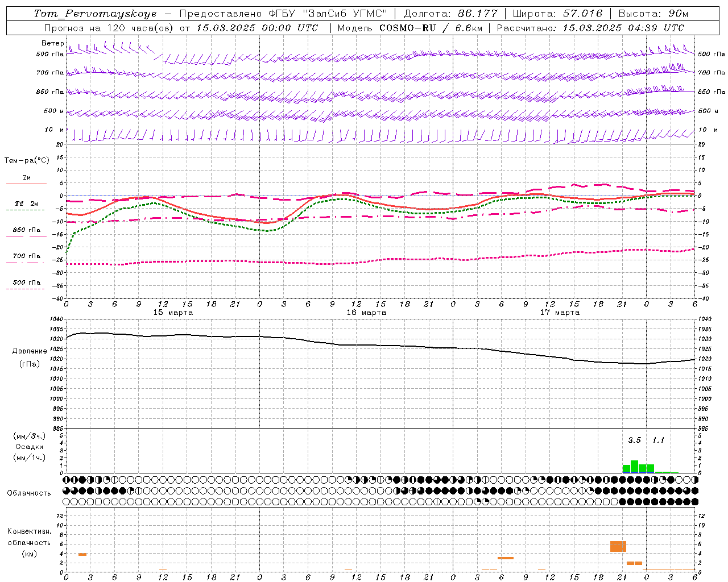Click the small orange bar near 2h on 15 марта
This screenshot has width=728, height=582.
coord(82,554)
